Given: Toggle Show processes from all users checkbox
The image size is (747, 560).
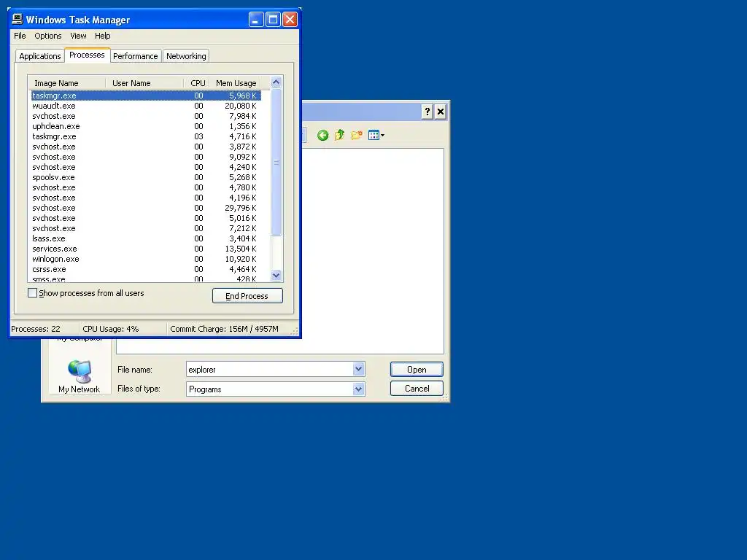Looking at the screenshot, I should click(x=32, y=293).
